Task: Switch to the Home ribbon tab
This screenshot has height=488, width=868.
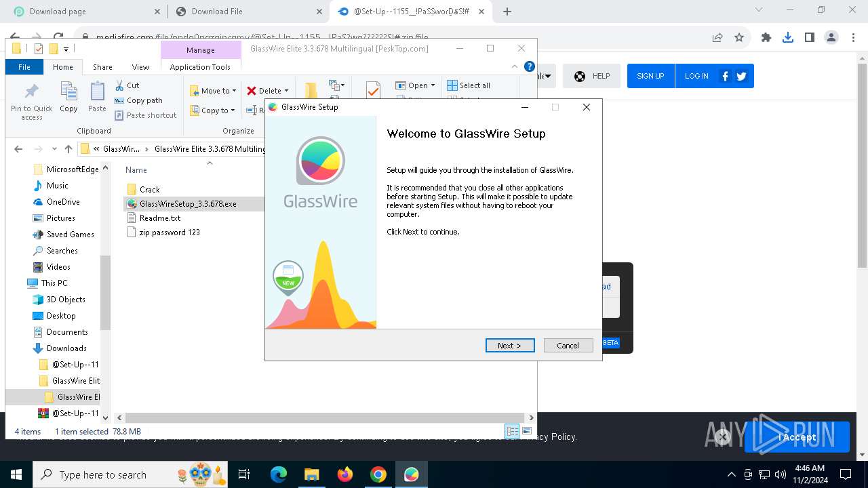Action: point(63,67)
